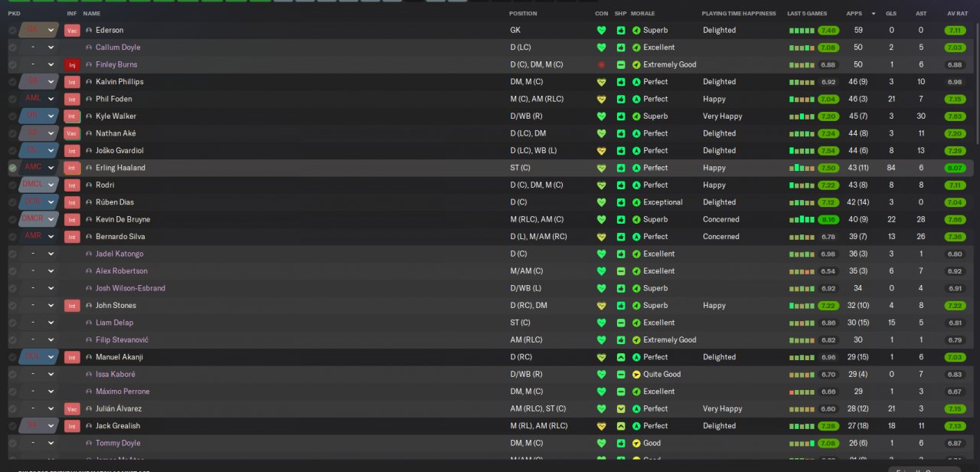Click the Vac badge beside Nathan Aké

click(72, 133)
